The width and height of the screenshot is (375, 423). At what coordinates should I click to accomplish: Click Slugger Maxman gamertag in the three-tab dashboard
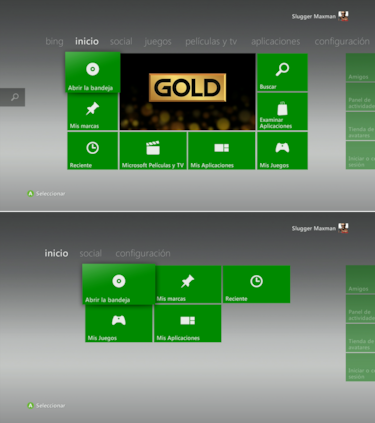[x=314, y=228]
